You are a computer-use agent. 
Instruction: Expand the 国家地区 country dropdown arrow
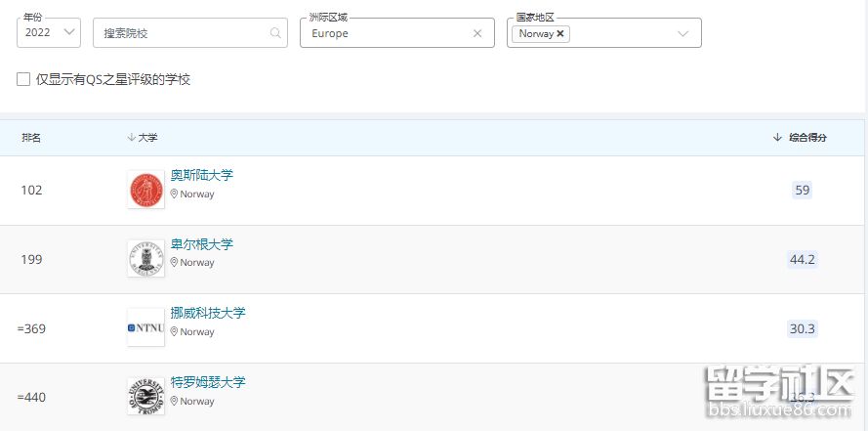682,33
